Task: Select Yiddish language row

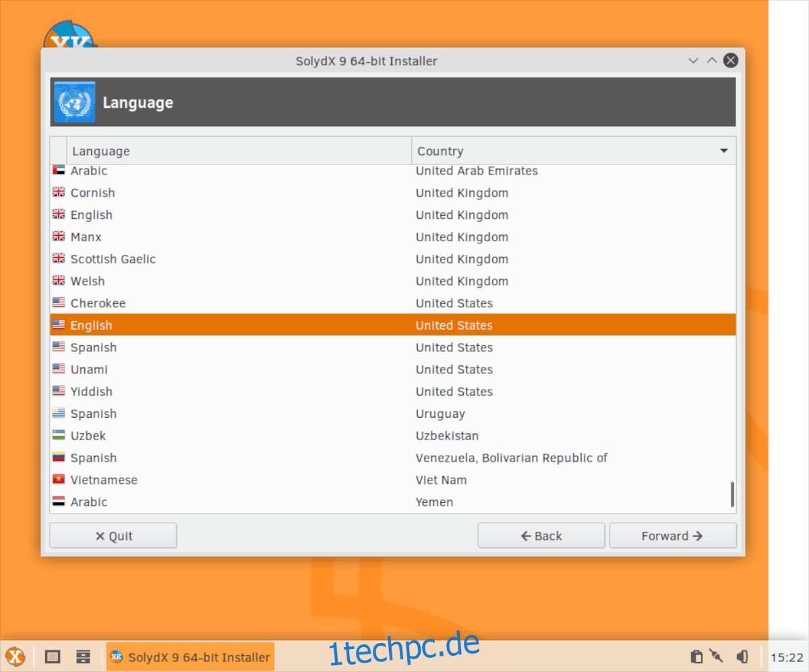Action: (x=393, y=392)
